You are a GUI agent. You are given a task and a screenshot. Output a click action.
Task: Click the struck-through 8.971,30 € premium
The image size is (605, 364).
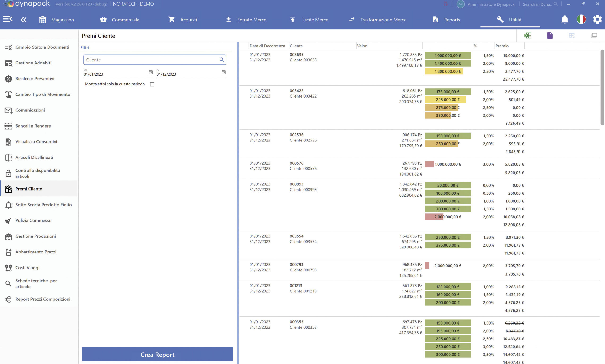pos(514,237)
